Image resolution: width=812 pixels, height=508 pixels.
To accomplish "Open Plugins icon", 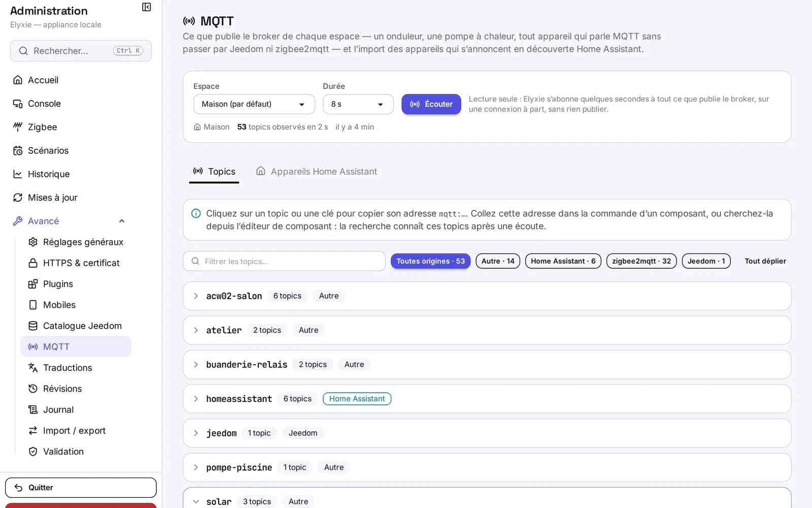I will [33, 284].
